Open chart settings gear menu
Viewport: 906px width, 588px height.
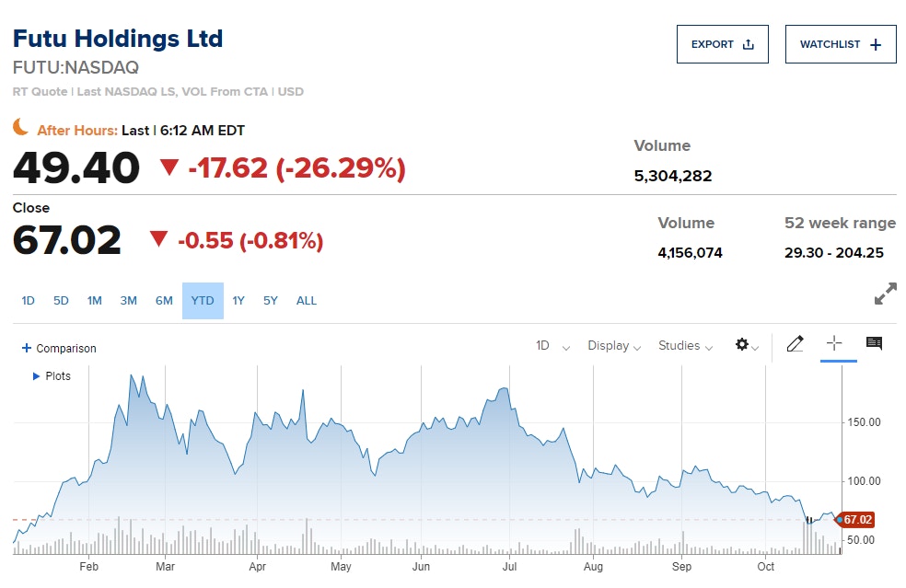743,344
